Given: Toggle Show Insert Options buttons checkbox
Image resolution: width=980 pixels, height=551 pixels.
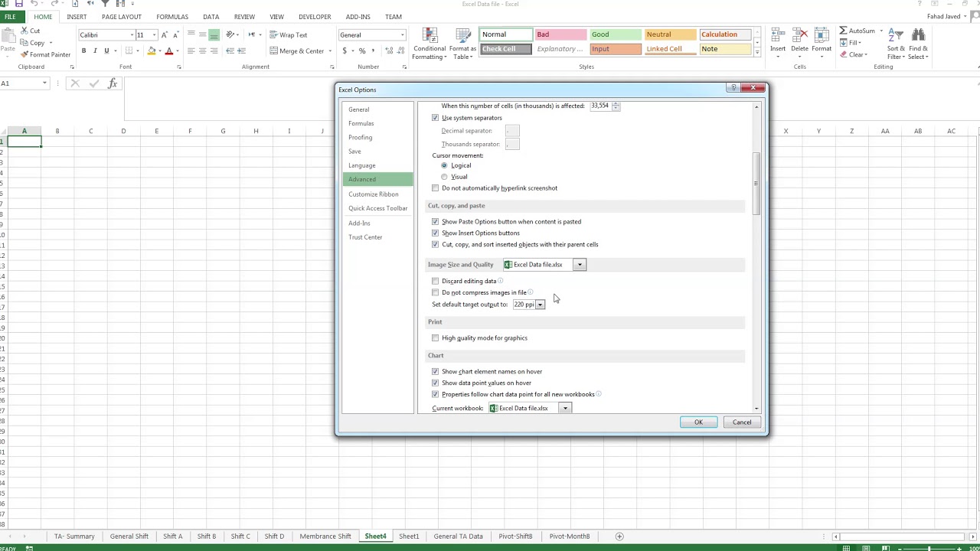Looking at the screenshot, I should coord(436,233).
